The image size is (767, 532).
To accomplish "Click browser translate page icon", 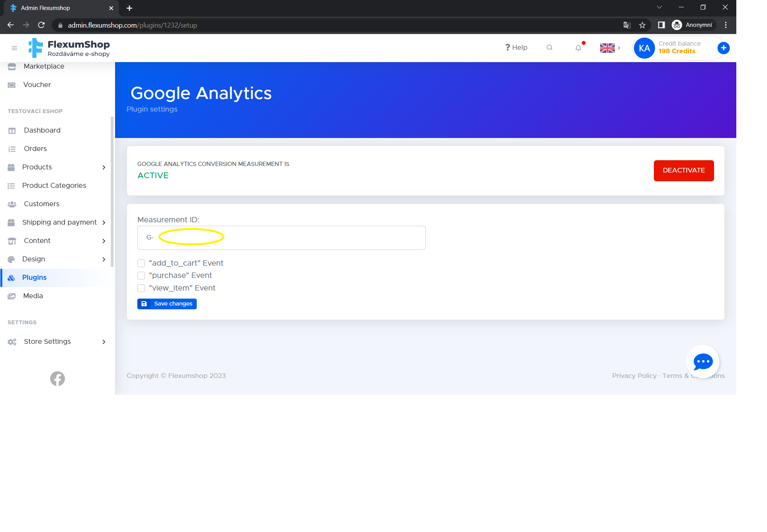I will pos(627,25).
